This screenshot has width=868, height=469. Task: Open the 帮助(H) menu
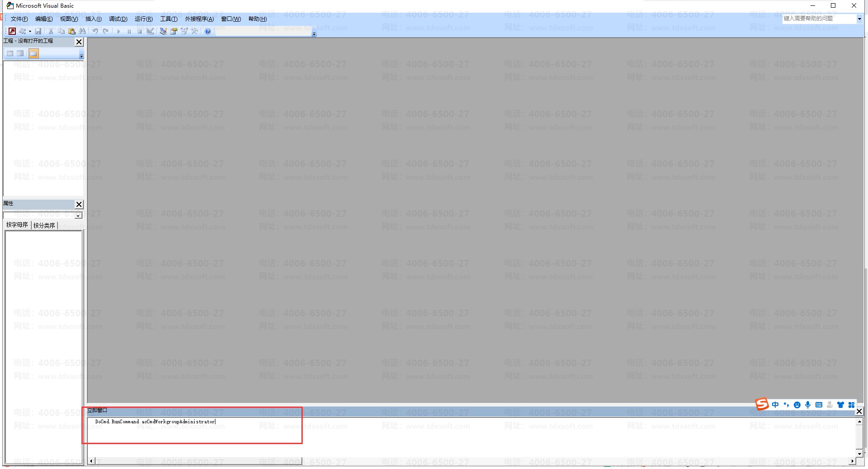[x=258, y=19]
